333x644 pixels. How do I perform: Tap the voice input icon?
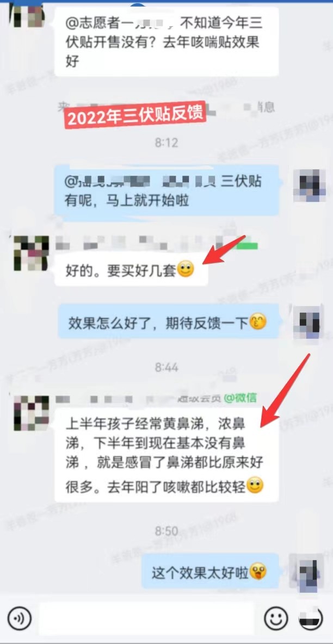[x=20, y=618]
